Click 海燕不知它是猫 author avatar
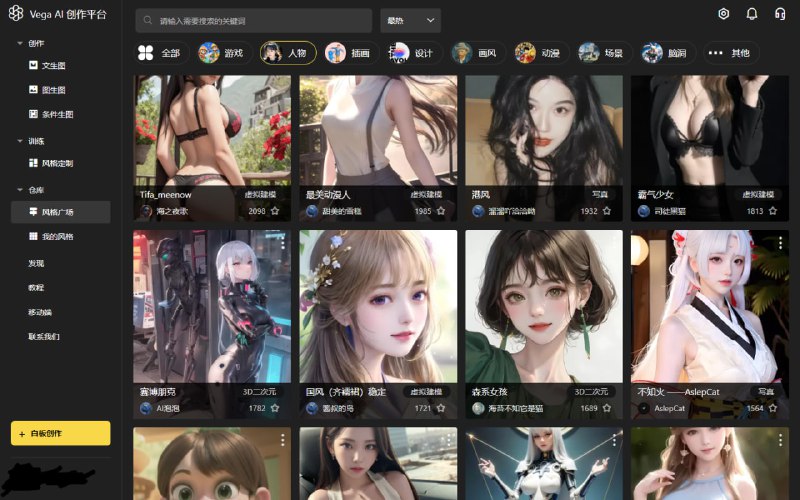 click(478, 408)
